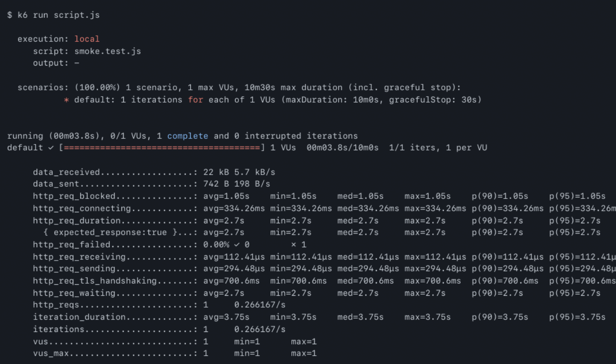Click 'med=2.7s' in http_req_duration row
The image size is (616, 364).
tap(358, 221)
